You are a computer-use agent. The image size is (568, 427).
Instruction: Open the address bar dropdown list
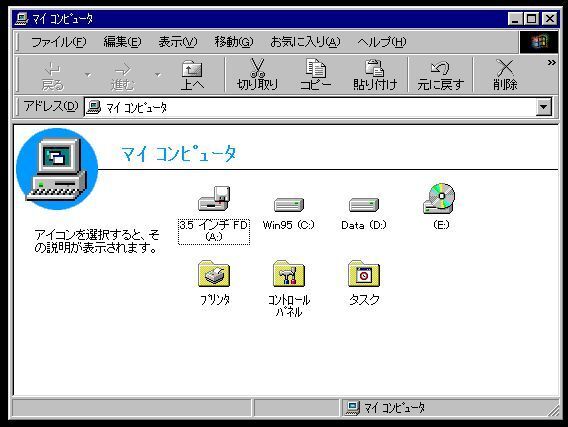(x=544, y=107)
